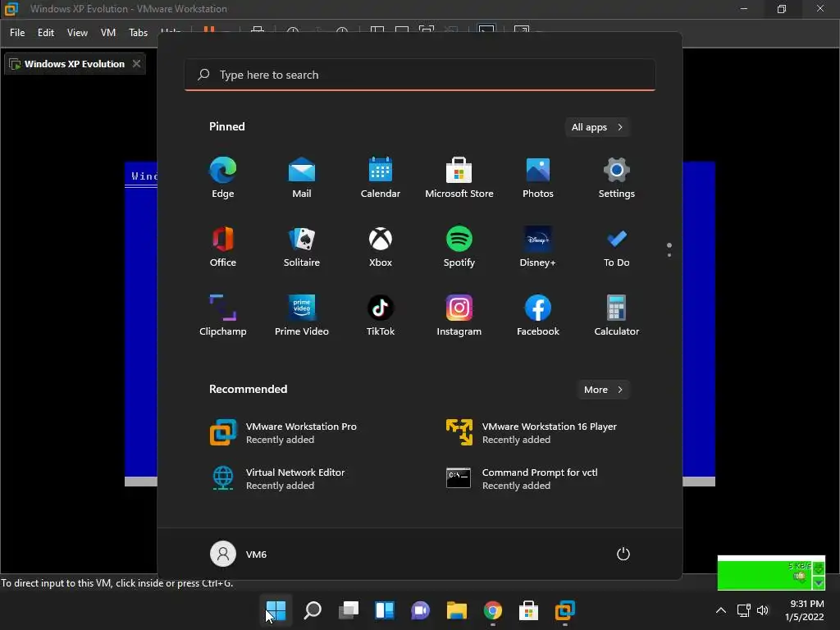Screen dimensions: 840x630
Task: Open the Calendar app
Action: 381,177
